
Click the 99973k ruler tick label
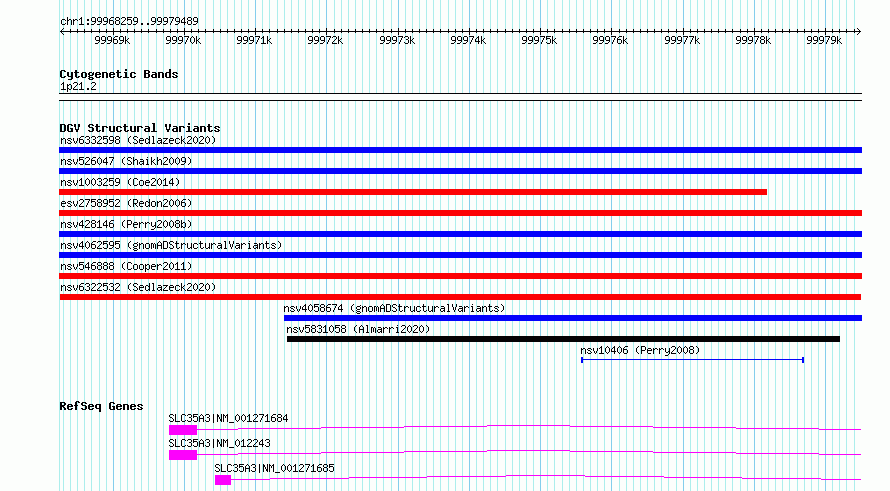[397, 41]
